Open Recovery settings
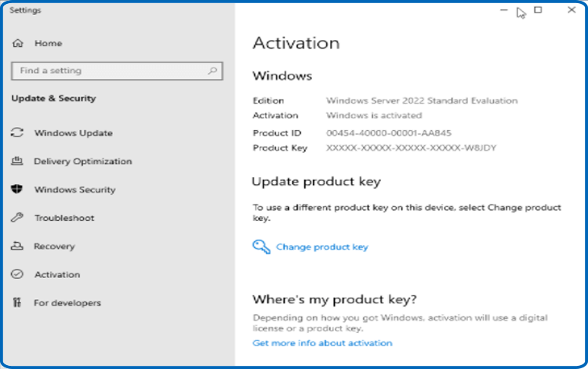This screenshot has width=588, height=369. coord(54,247)
